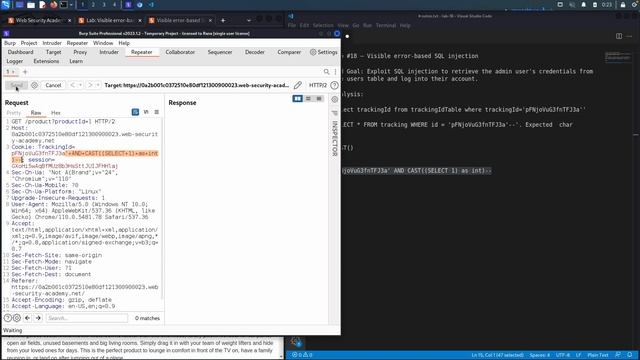Select tabbed request/response layout
Screen dimensions: 640x360
point(319,98)
